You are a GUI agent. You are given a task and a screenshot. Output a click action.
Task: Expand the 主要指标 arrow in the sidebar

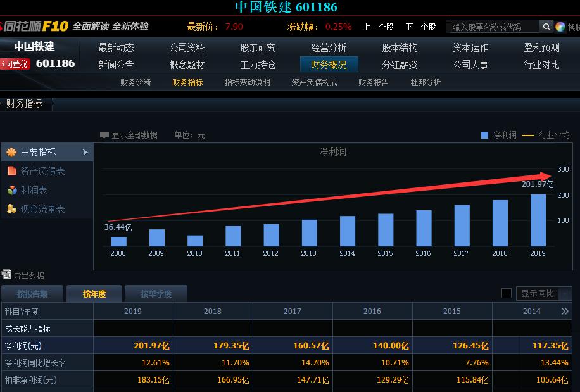coord(87,152)
